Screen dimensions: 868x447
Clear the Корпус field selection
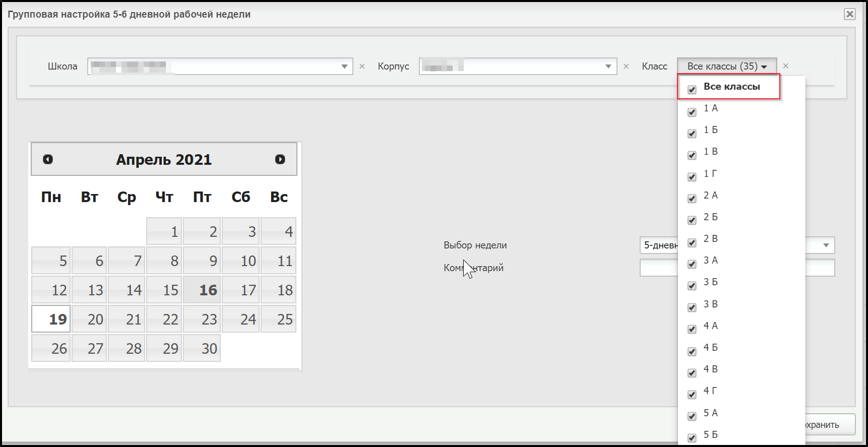click(x=626, y=66)
